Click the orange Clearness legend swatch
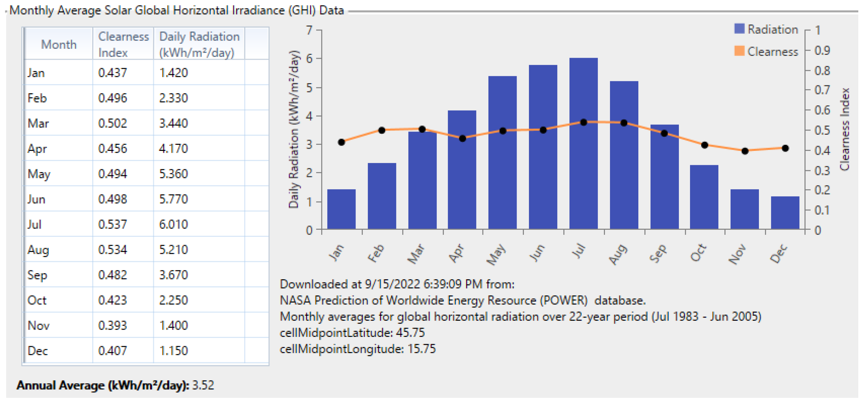This screenshot has height=405, width=868. (x=739, y=51)
